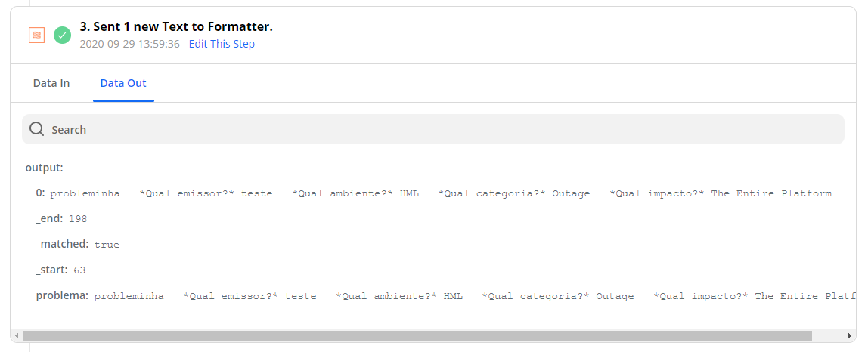
Task: Click the timestamp 2020-09-29 13:59:36
Action: pos(129,44)
